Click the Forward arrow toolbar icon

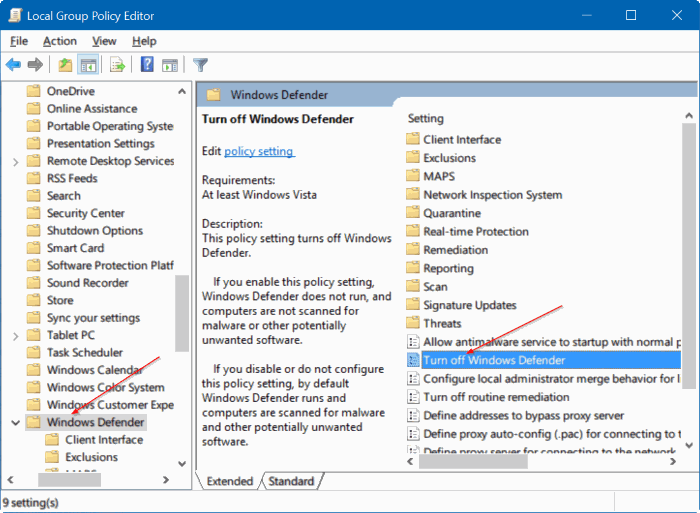coord(35,65)
